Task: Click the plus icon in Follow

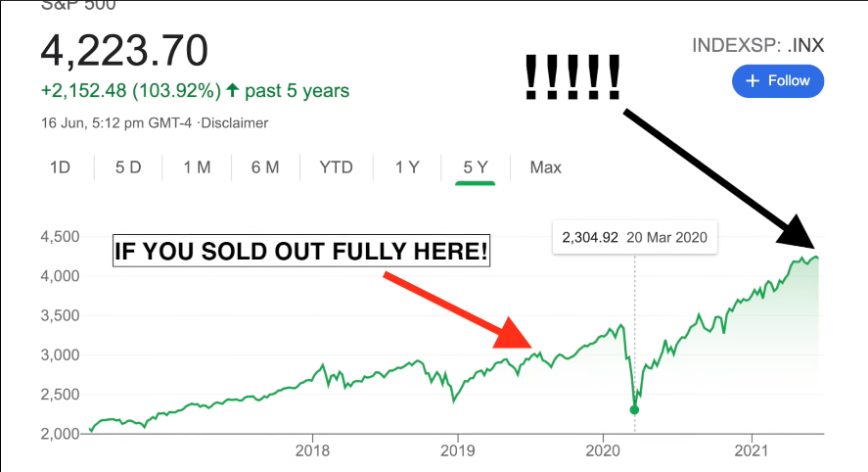Action: tap(753, 81)
